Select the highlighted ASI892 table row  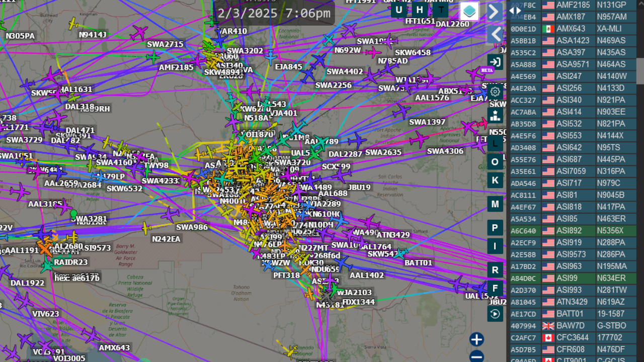[573, 231]
